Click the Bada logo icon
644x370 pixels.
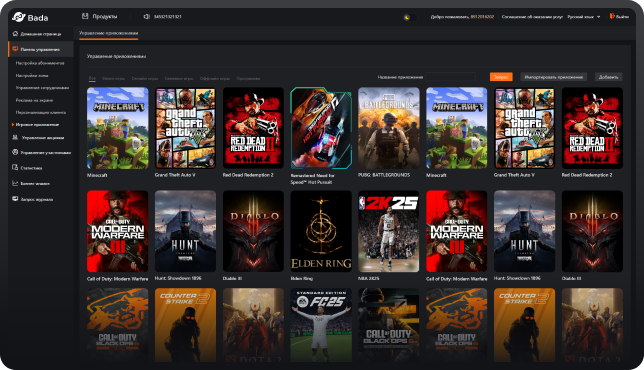[18, 17]
